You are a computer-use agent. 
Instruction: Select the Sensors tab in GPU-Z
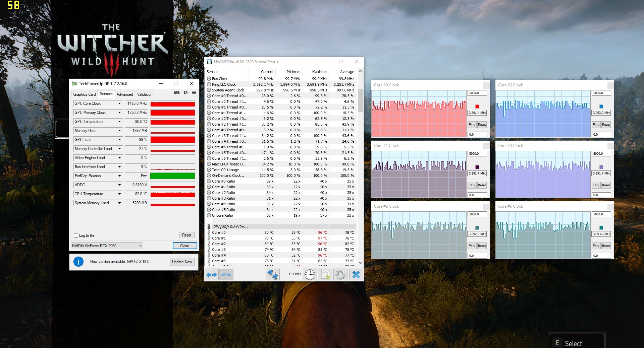106,94
